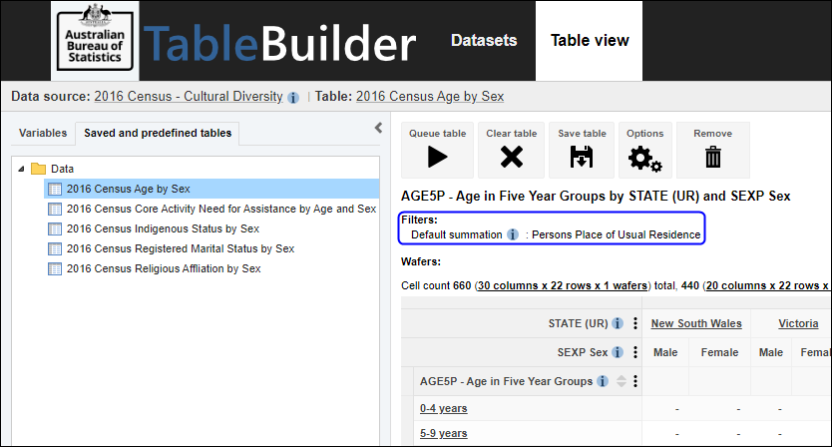Select the Data folder icon
Screen dimensions: 832x447
tap(38, 169)
